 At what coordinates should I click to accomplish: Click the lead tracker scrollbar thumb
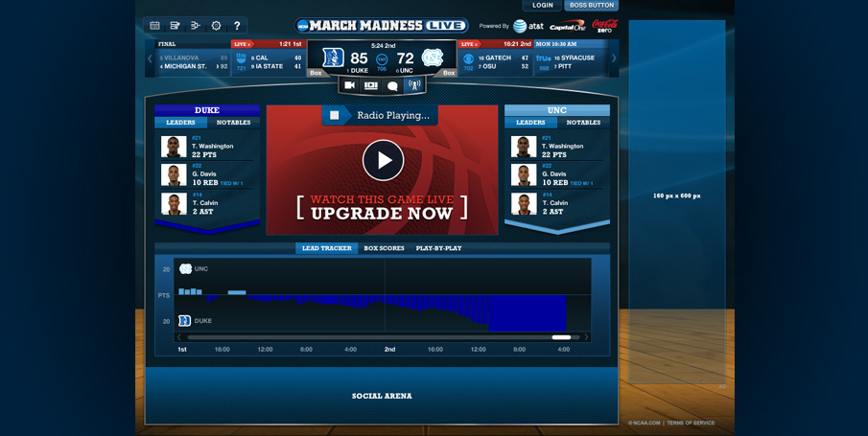[x=561, y=337]
